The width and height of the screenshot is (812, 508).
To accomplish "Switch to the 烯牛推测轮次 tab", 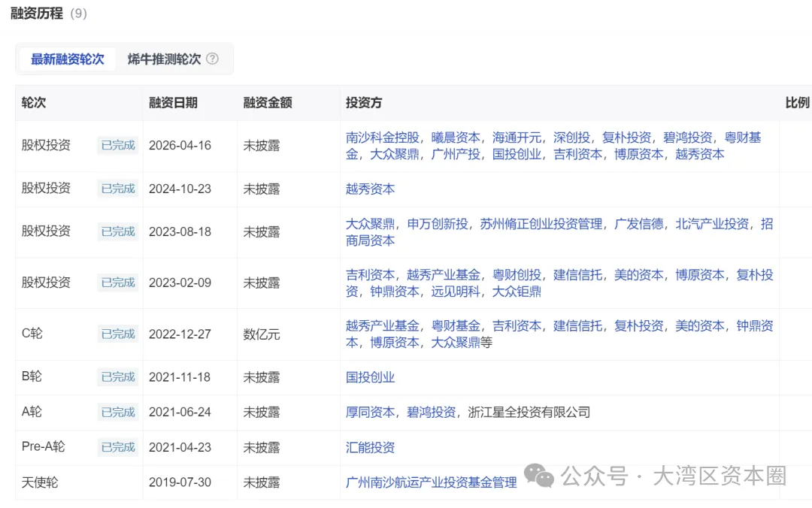I will (164, 59).
